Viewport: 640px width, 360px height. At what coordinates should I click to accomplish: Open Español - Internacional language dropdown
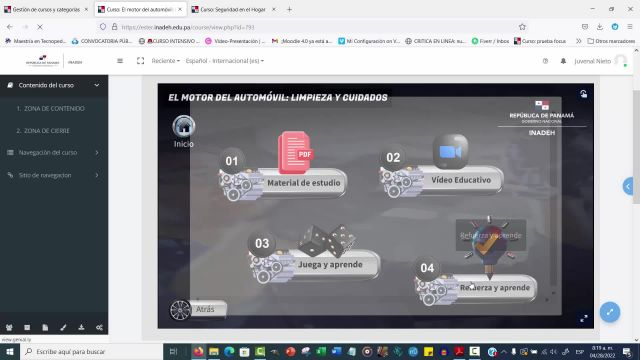(224, 61)
